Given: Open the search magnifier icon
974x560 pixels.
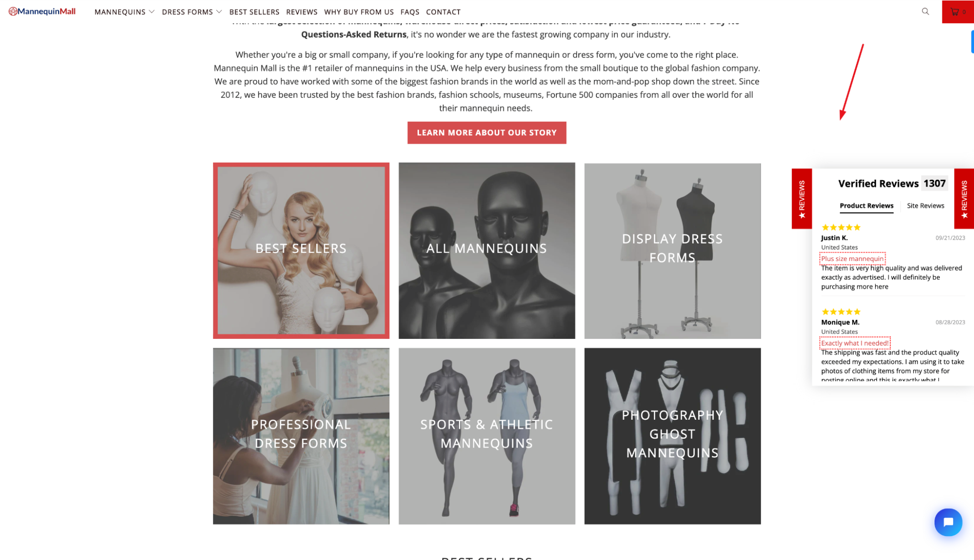Looking at the screenshot, I should (925, 11).
